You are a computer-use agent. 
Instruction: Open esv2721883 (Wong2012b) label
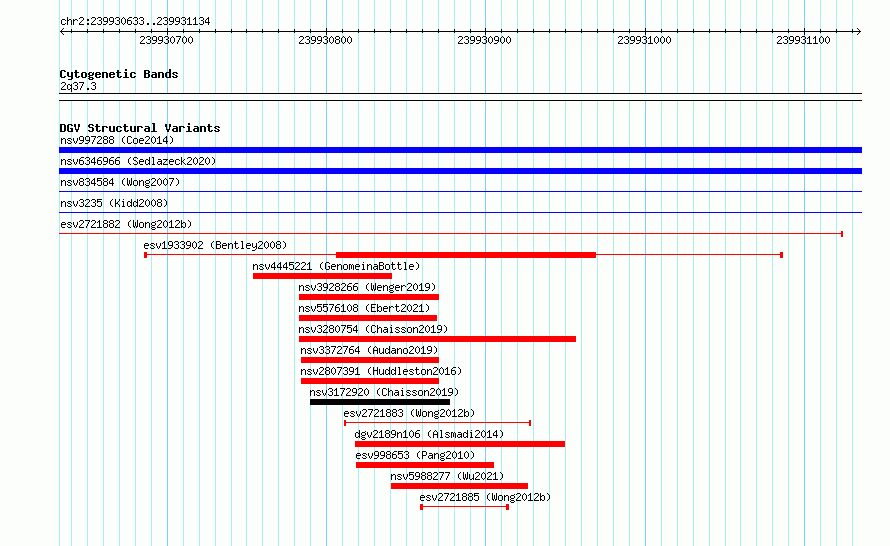pos(409,413)
